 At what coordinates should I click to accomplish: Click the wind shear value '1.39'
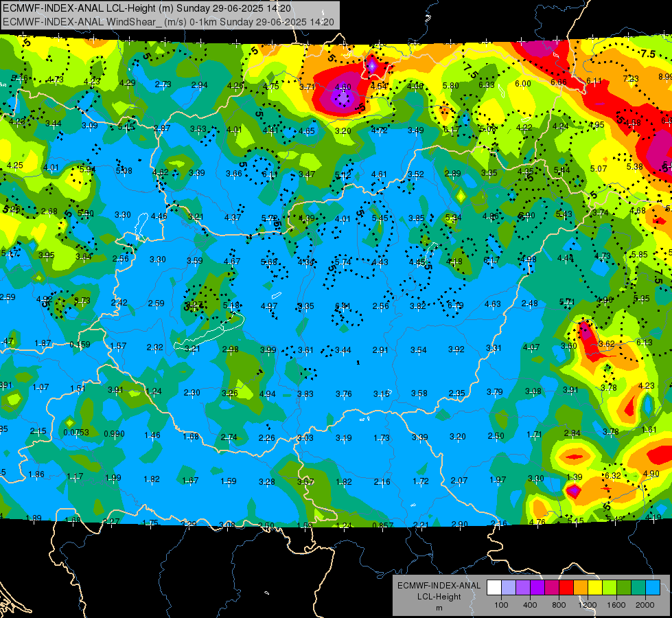[575, 477]
